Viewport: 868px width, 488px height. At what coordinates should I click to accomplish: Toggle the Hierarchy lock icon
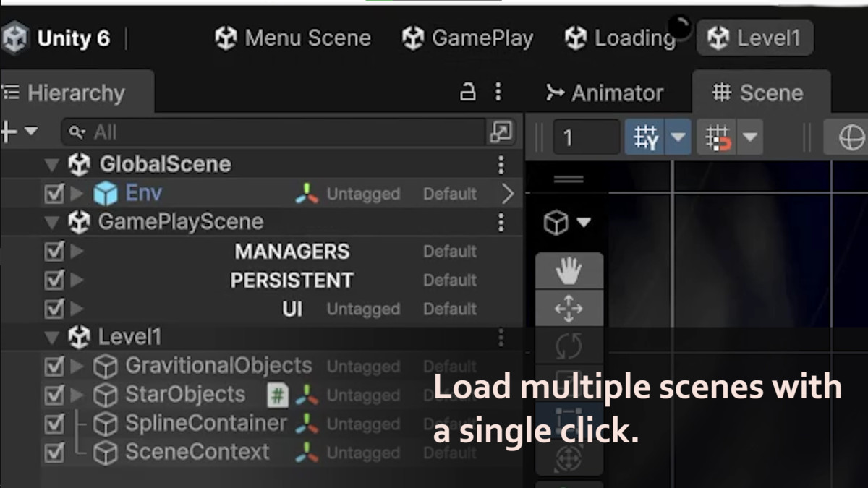pyautogui.click(x=469, y=93)
